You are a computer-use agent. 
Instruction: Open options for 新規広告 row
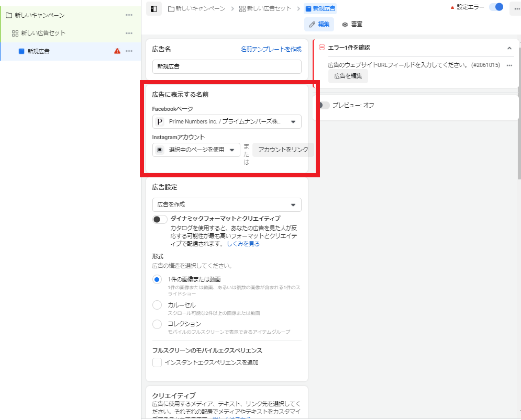point(129,51)
